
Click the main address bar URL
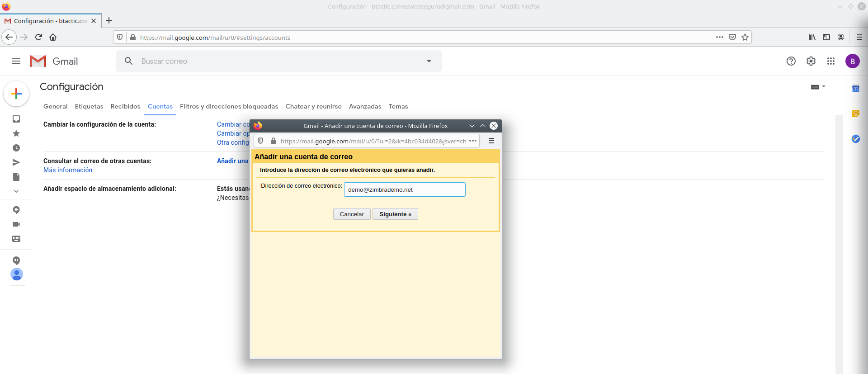[x=215, y=38]
